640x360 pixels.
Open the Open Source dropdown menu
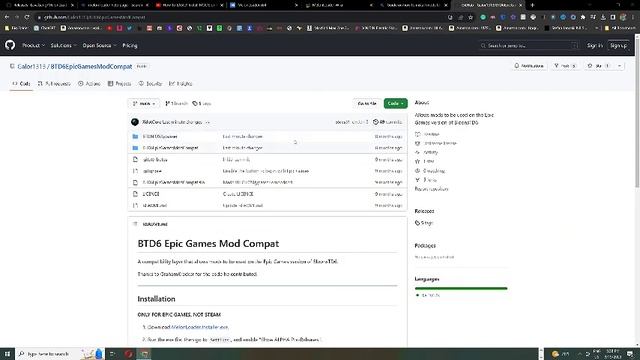99,45
